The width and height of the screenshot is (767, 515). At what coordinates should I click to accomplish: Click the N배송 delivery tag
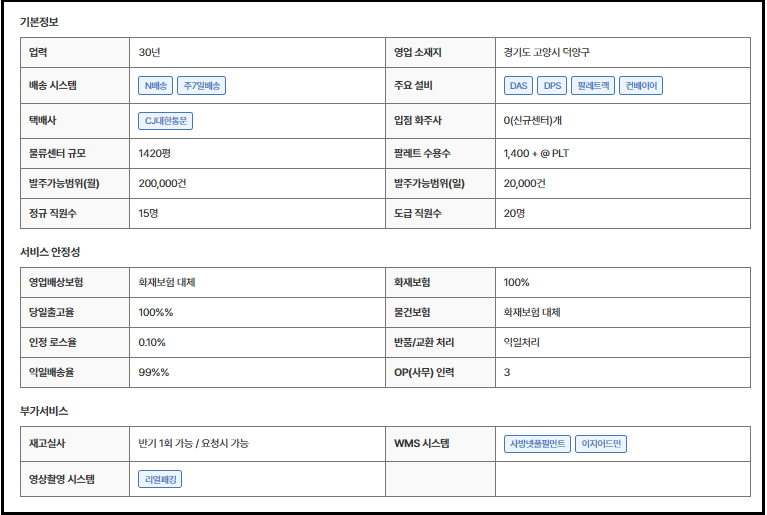click(x=155, y=86)
